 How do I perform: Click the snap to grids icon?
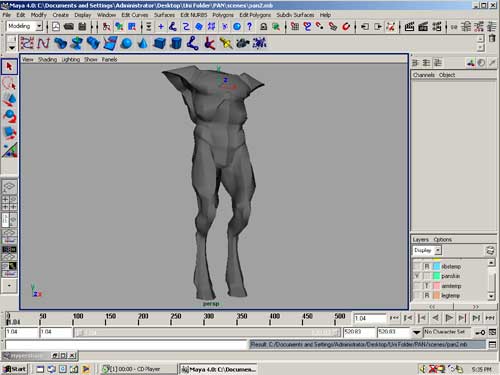point(294,26)
